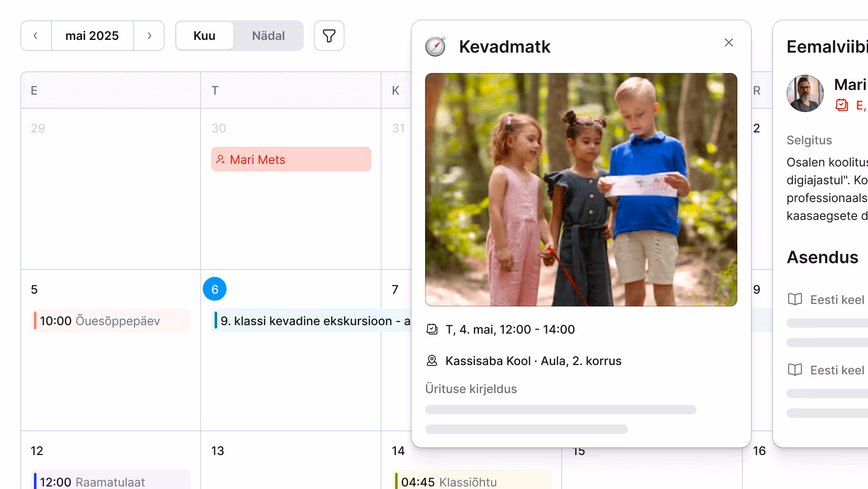Click the absent person icon in Mari Mets
868x489 pixels.
(220, 160)
